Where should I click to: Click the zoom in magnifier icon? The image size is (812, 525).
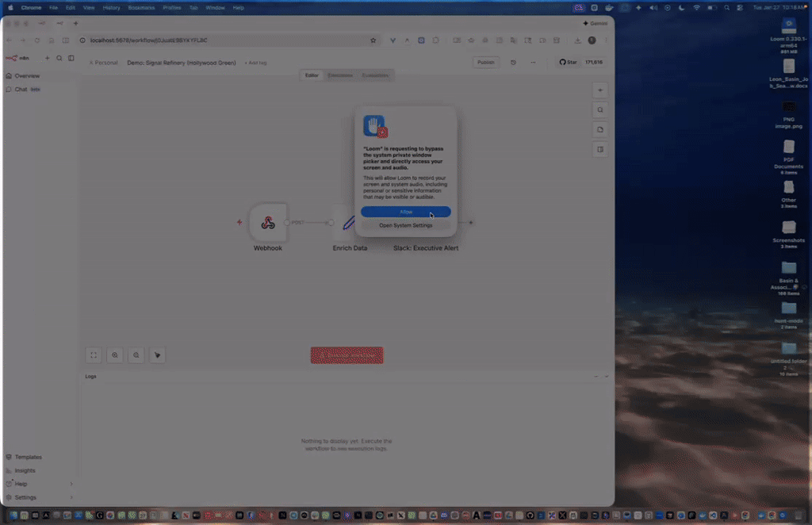pos(115,355)
